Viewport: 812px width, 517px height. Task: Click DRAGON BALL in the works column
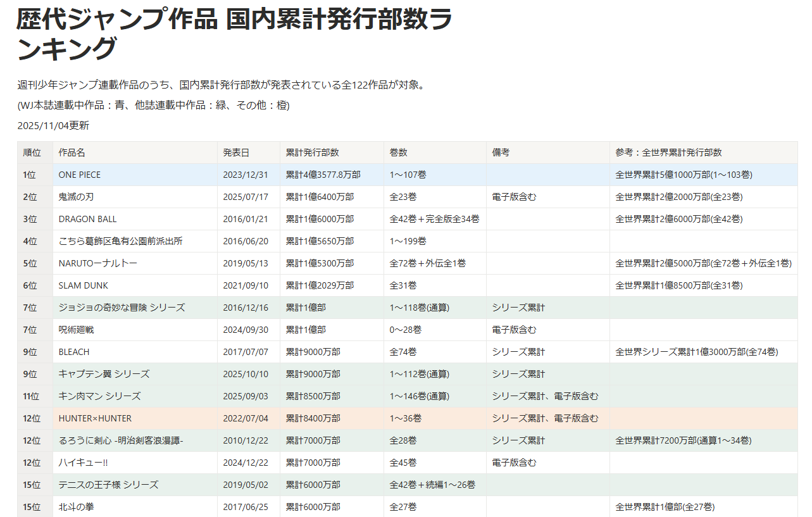[87, 219]
